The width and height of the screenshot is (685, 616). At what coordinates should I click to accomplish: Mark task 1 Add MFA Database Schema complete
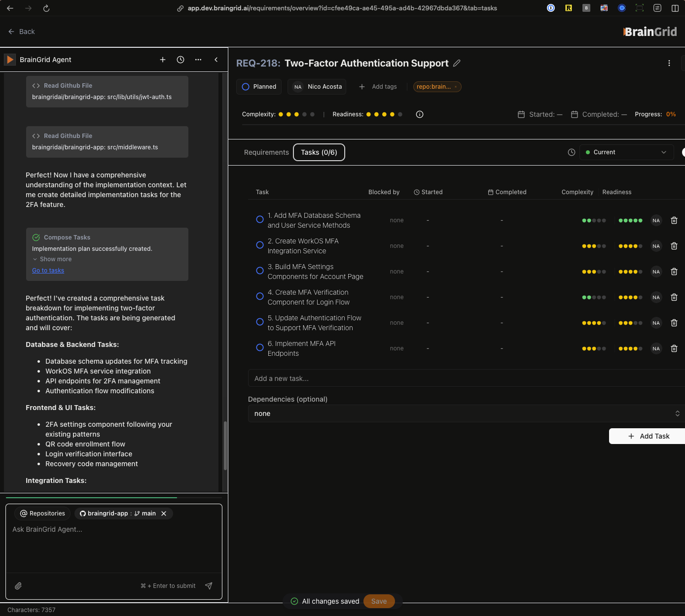coord(260,220)
